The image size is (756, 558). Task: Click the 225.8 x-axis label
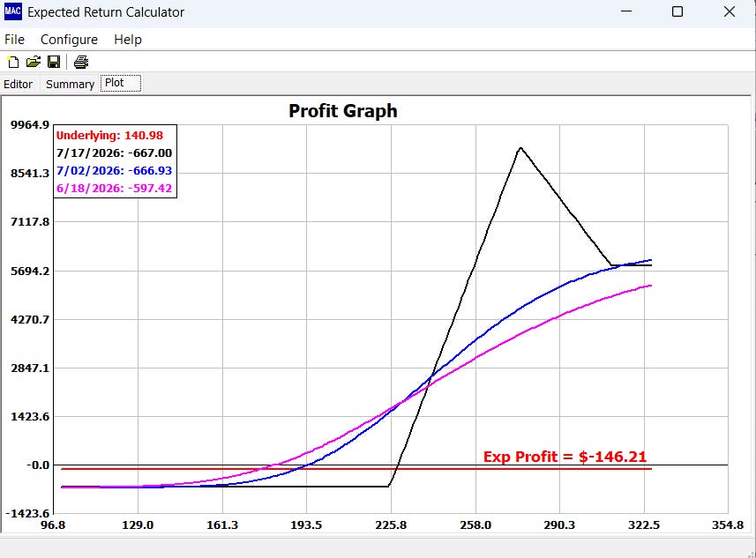pyautogui.click(x=391, y=525)
